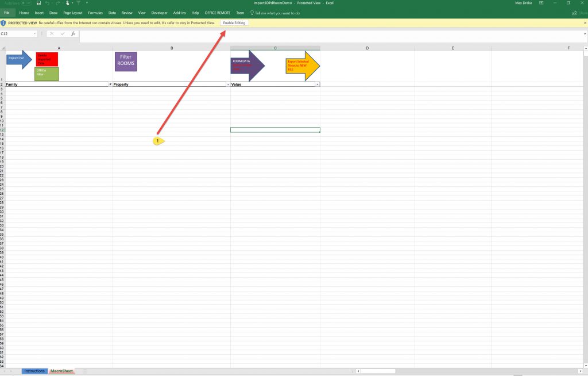Click the yellow Export Selected Sheet arrow
588x376 pixels.
(x=301, y=66)
